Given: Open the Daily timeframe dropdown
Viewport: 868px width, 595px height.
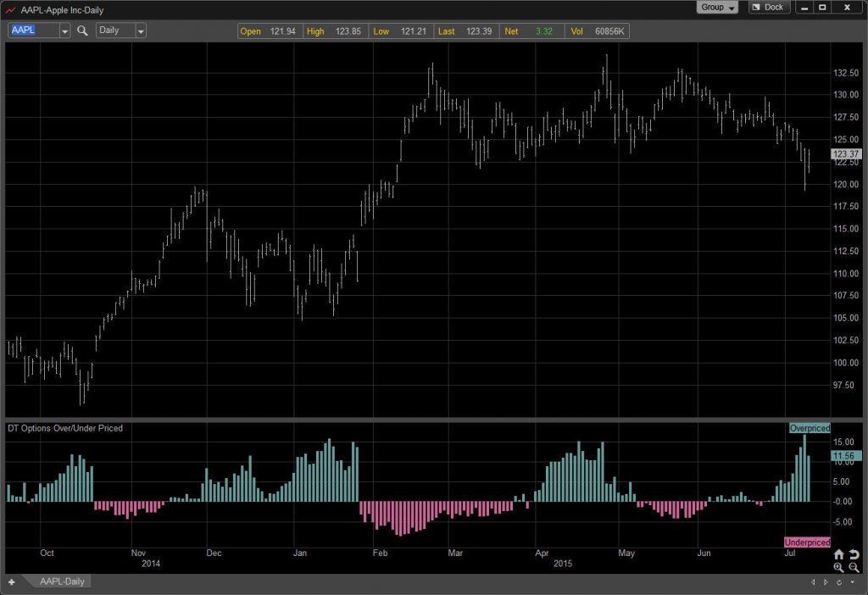Looking at the screenshot, I should click(139, 31).
